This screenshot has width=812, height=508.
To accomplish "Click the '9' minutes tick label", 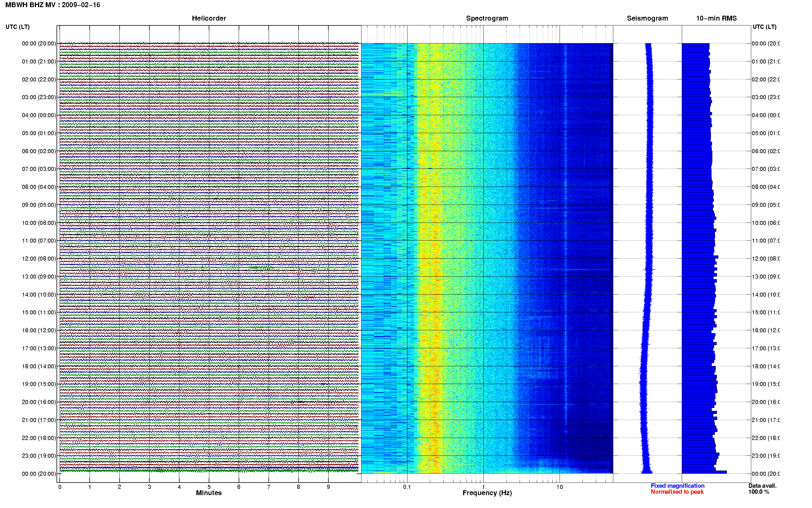I will pos(328,487).
